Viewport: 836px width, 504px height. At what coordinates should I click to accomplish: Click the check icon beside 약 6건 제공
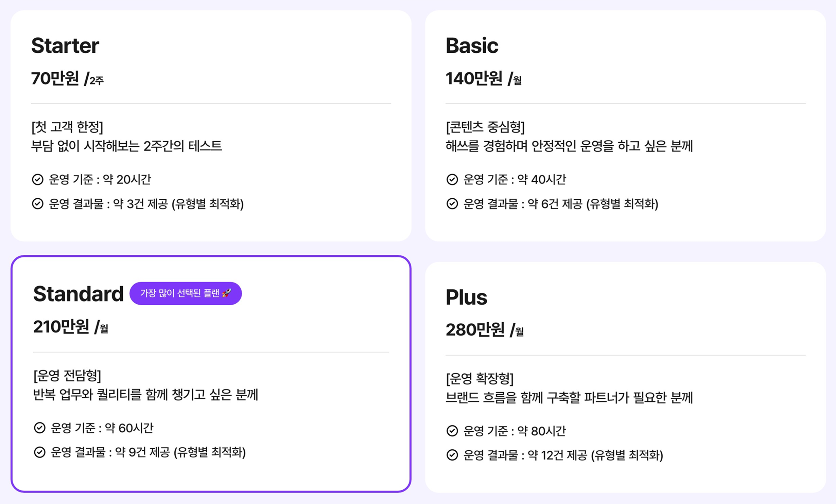pyautogui.click(x=452, y=204)
